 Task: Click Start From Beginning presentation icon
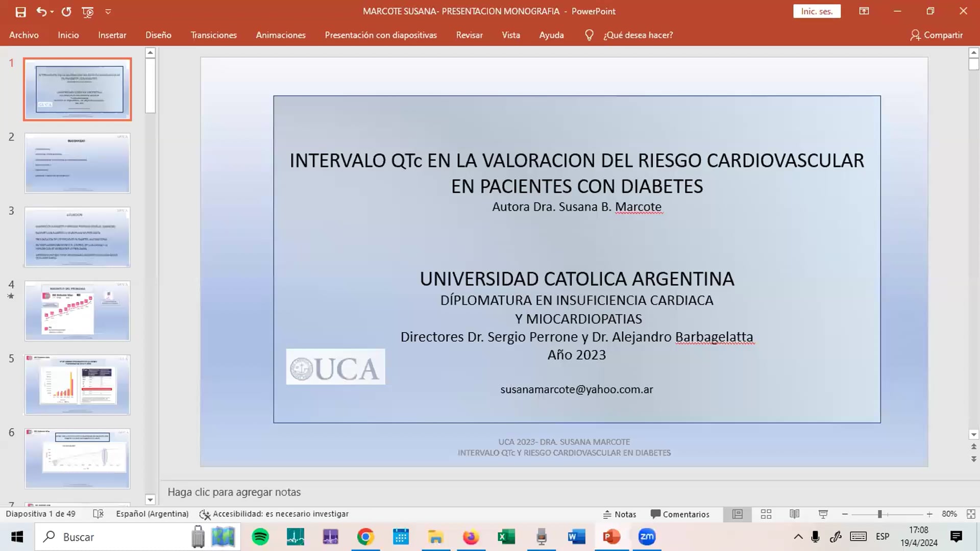pos(87,11)
